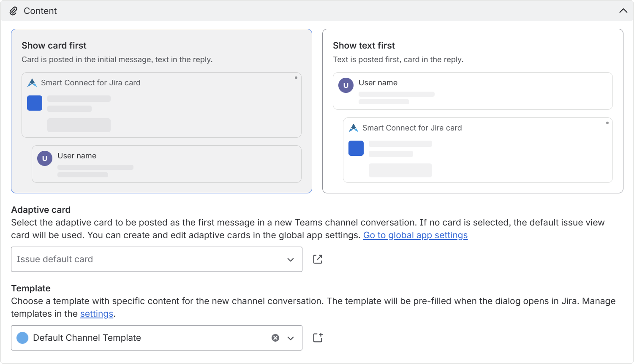The image size is (634, 364).
Task: Click the user avatar in the "Show card first" preview
Action: point(45,158)
